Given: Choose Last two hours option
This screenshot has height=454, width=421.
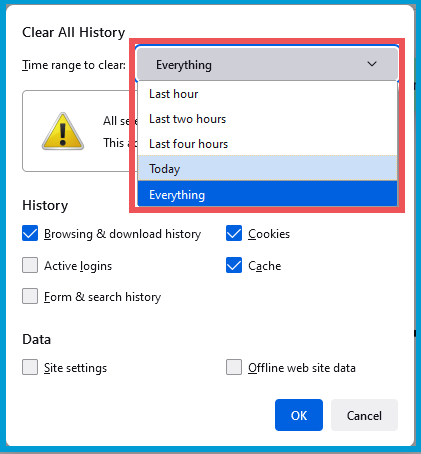Looking at the screenshot, I should click(x=267, y=119).
